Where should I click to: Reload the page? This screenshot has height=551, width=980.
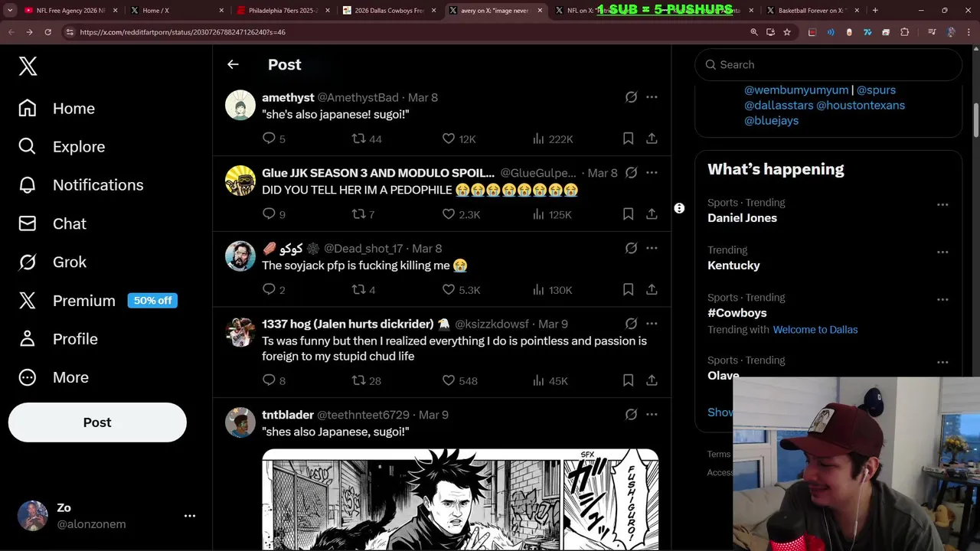coord(47,32)
